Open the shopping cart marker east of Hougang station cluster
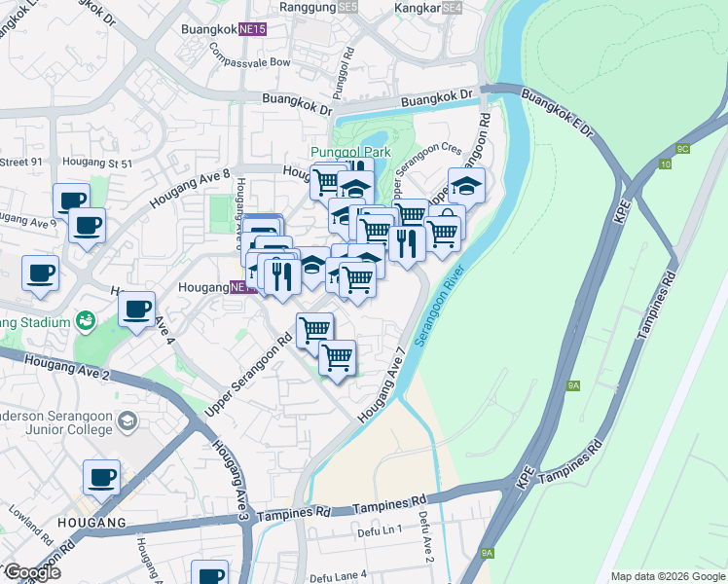 [x=357, y=281]
